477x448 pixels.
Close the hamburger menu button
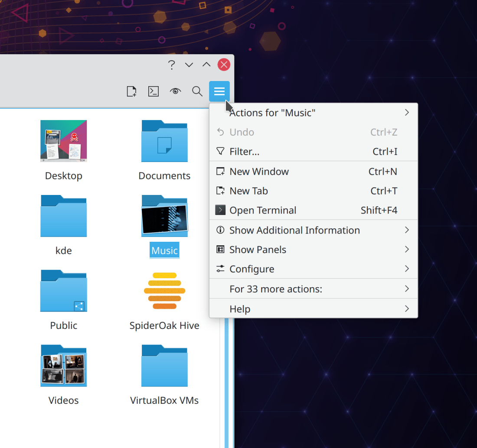(x=219, y=91)
